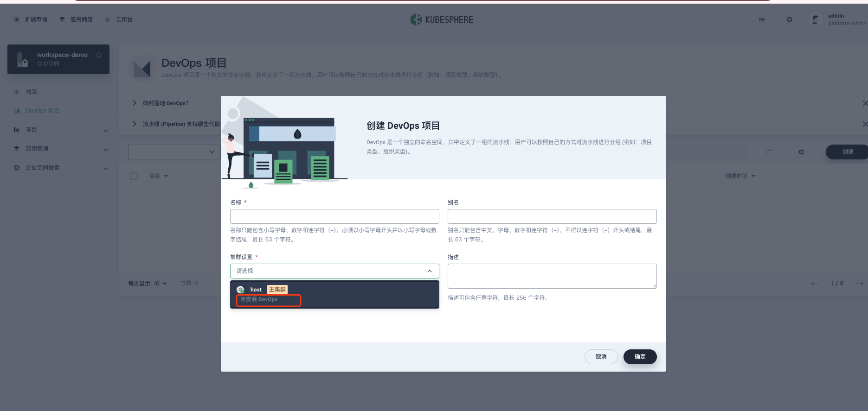The image size is (868, 411).
Task: Change the 每页显示 page size
Action: pyautogui.click(x=148, y=283)
